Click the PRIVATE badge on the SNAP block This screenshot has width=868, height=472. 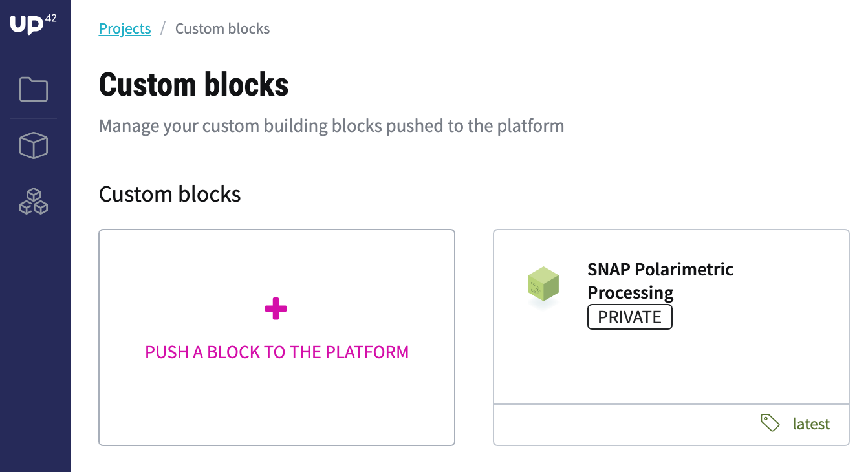pos(630,317)
